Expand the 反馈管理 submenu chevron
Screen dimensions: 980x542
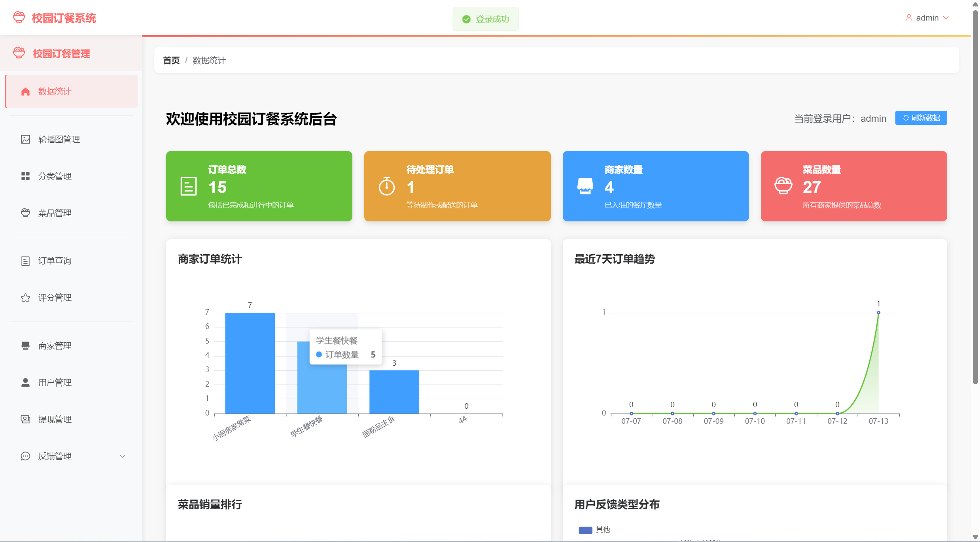(122, 456)
